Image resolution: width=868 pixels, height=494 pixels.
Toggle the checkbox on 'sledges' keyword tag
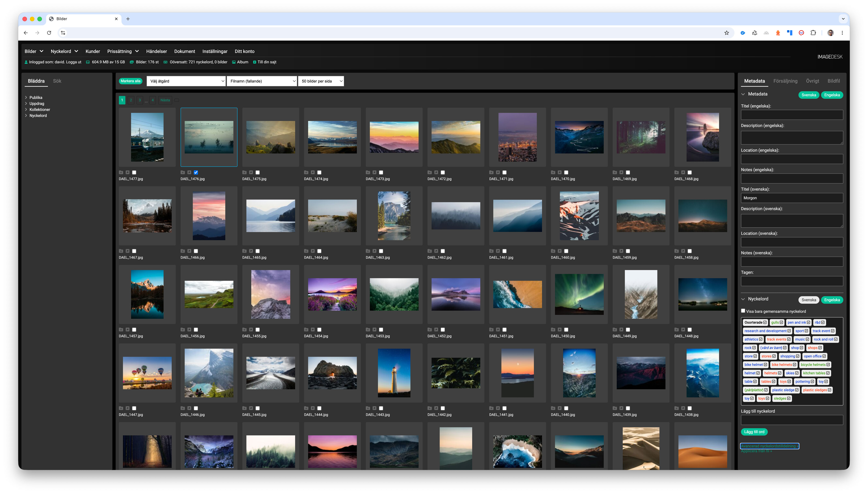789,398
